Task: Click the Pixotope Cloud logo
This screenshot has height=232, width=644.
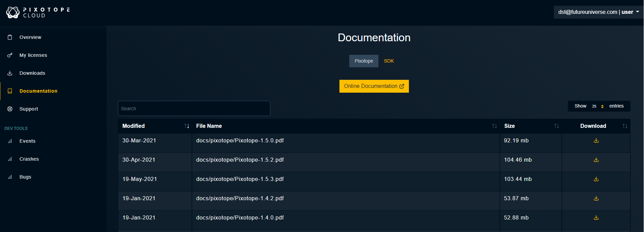Action: tap(38, 13)
